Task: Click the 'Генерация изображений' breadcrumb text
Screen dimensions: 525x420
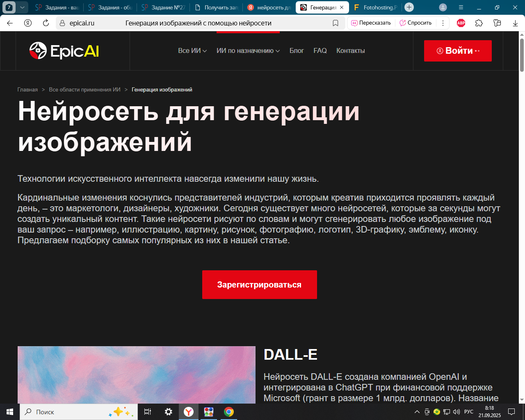Action: [162, 89]
